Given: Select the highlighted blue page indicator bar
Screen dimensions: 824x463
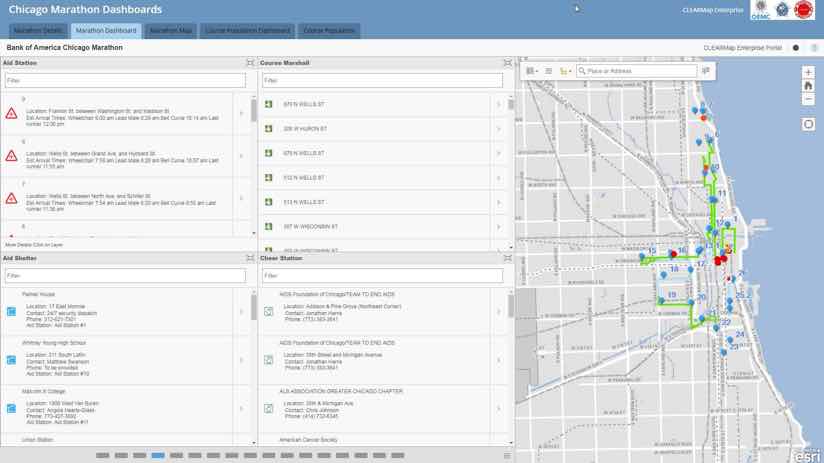Looking at the screenshot, I should tap(158, 455).
